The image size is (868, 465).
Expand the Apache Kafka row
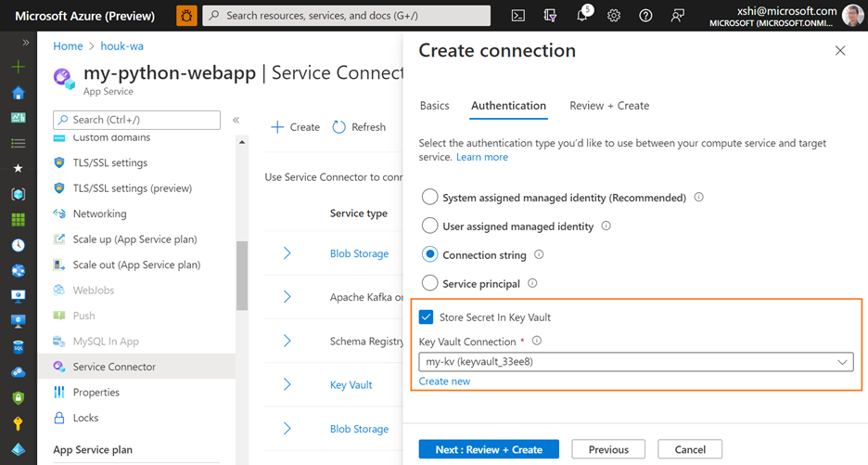point(287,297)
